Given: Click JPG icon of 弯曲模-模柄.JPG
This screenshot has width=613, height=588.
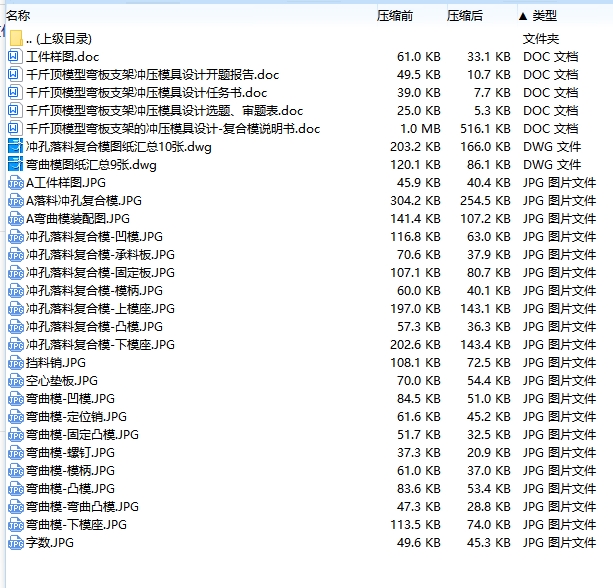Looking at the screenshot, I should click(x=16, y=470).
